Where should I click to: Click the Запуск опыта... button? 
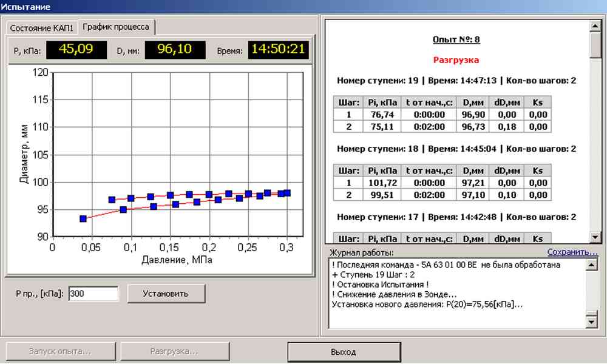tap(61, 352)
